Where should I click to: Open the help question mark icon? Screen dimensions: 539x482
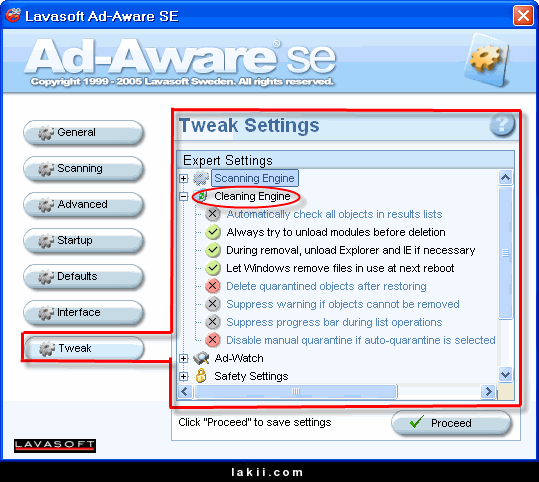[x=502, y=124]
